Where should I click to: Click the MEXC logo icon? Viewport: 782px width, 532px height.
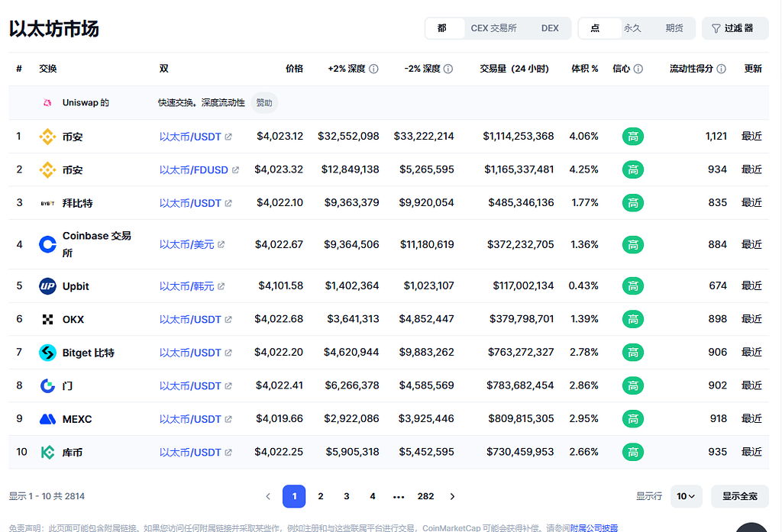(x=47, y=419)
